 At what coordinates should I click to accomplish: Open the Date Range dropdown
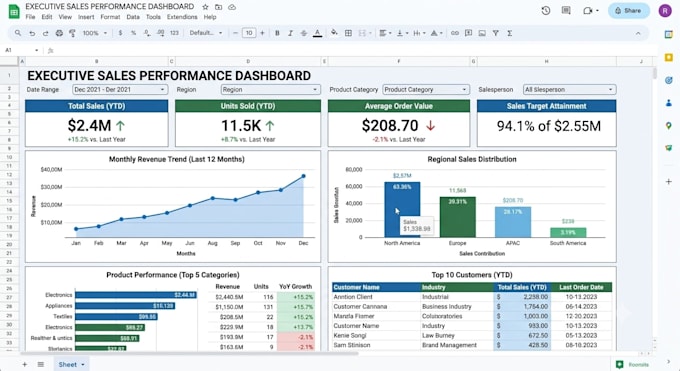[120, 89]
